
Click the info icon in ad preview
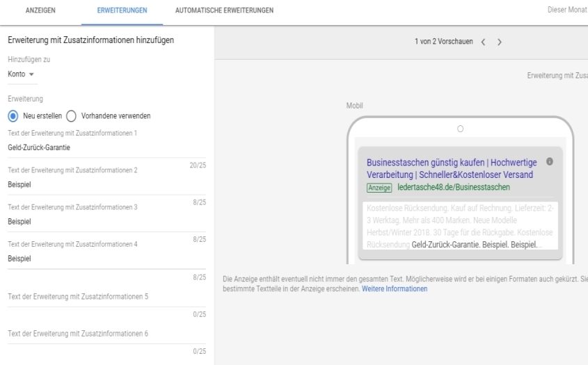click(549, 161)
